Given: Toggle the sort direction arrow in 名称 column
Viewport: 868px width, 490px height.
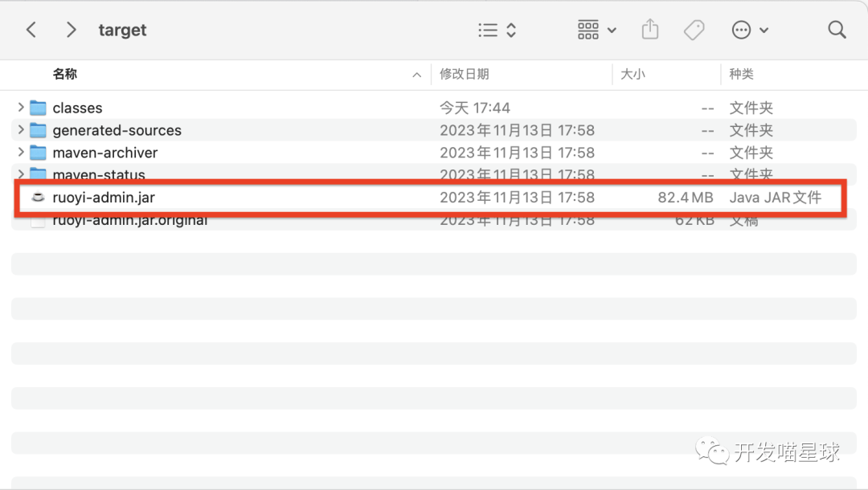Looking at the screenshot, I should click(417, 75).
